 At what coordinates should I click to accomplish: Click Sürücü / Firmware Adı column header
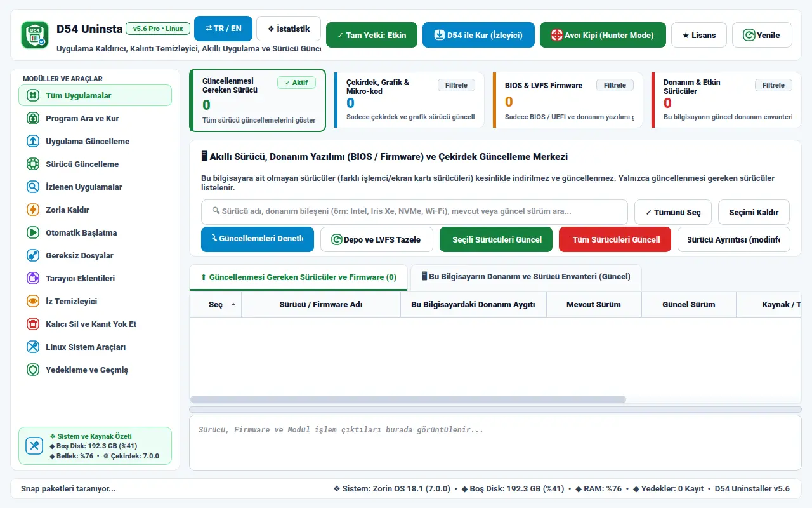click(x=321, y=305)
